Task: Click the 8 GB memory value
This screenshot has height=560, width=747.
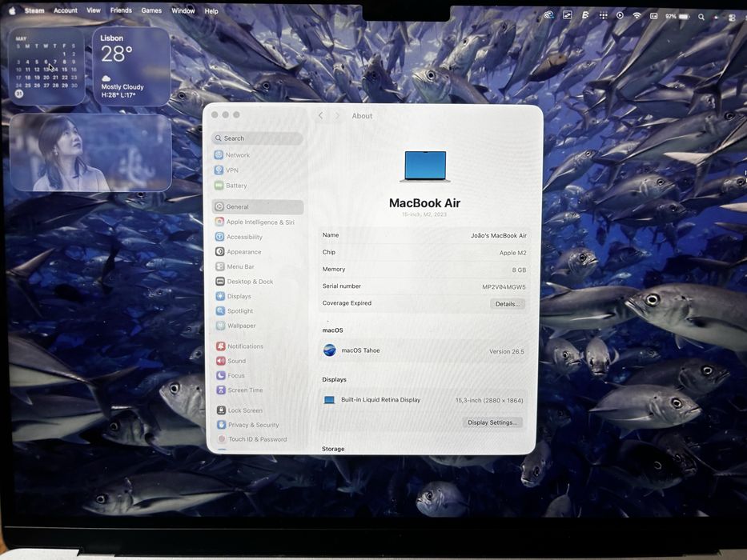Action: coord(519,270)
